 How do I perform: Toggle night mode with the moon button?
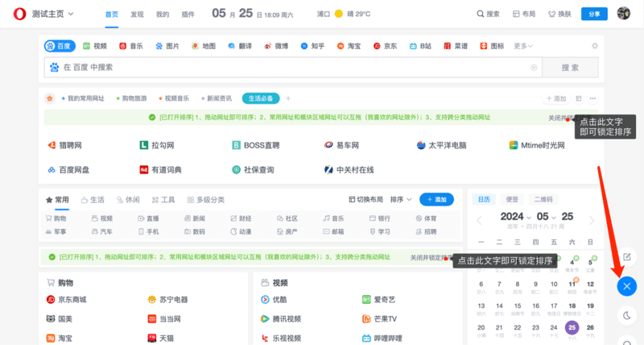coord(627,314)
